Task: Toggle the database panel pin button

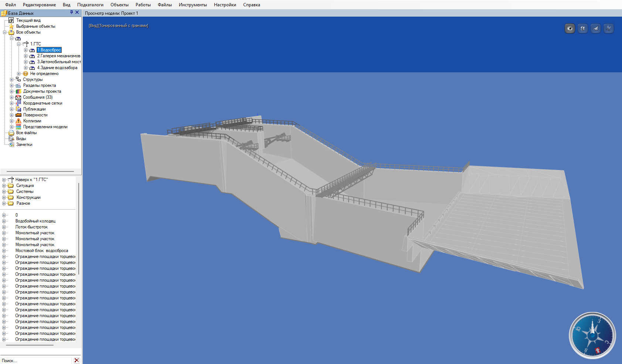Action: [x=71, y=13]
